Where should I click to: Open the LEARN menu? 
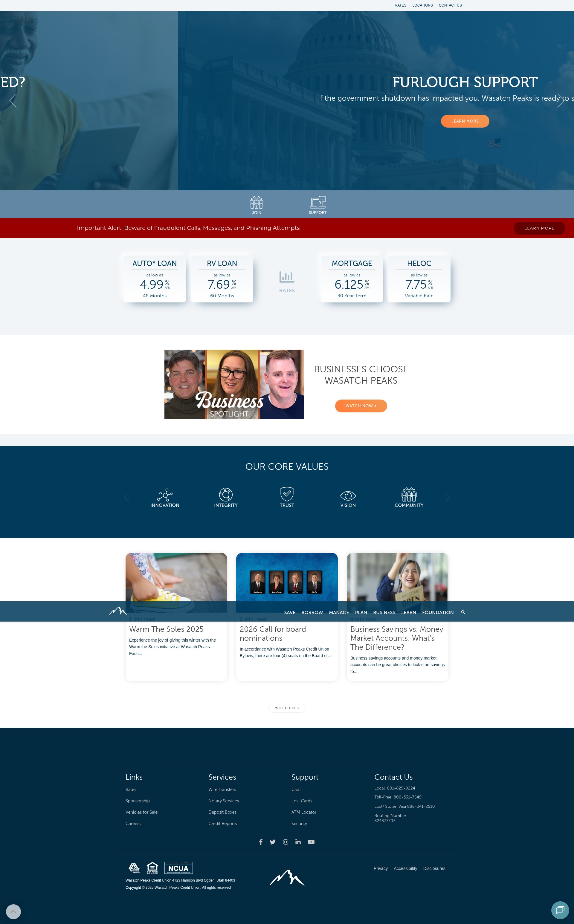pos(408,612)
